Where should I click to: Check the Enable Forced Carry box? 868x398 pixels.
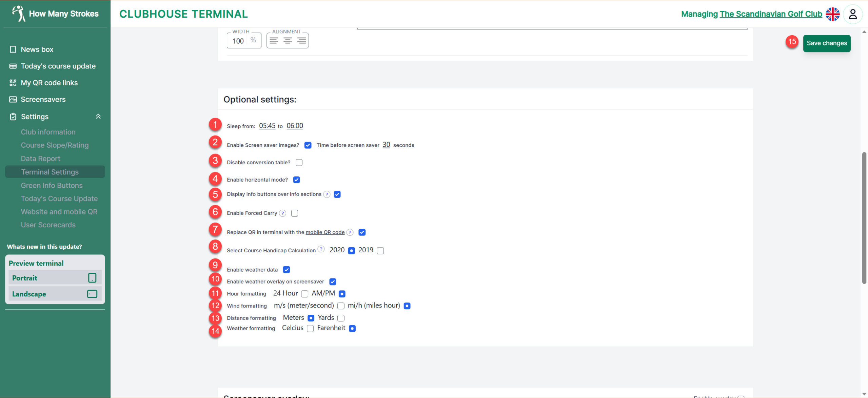pos(295,213)
